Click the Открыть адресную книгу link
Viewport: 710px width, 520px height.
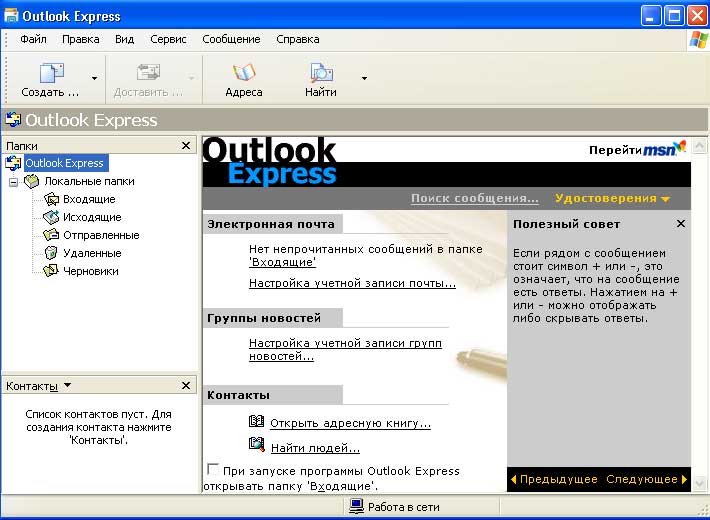350,423
